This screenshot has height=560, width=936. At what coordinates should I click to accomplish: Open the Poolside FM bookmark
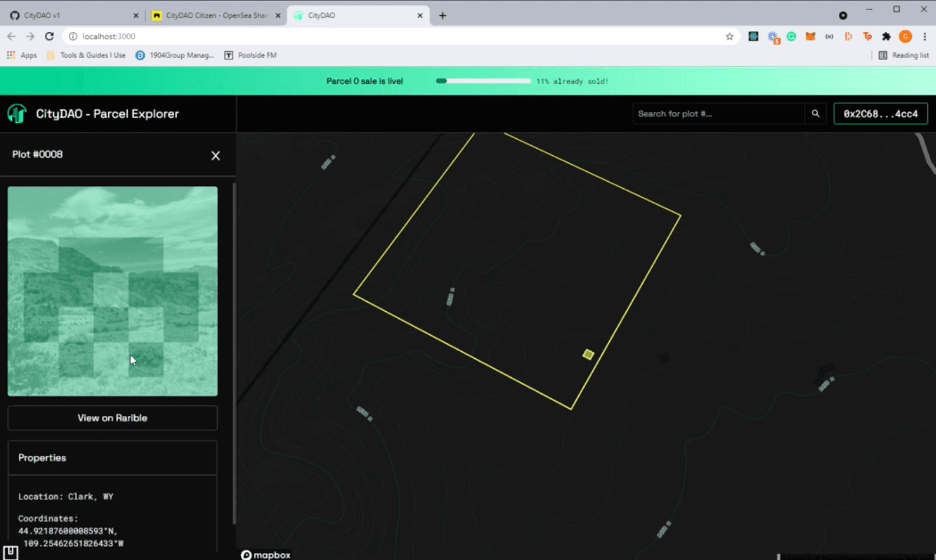250,55
